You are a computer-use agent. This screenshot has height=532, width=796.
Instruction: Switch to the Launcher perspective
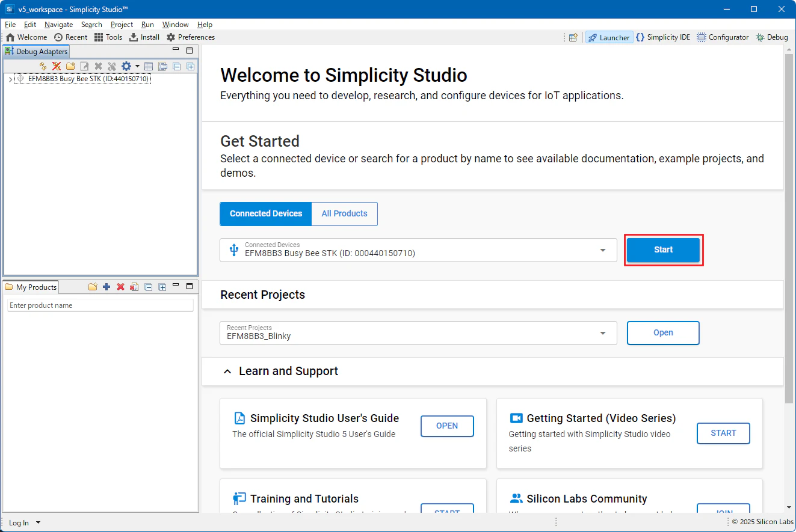609,37
